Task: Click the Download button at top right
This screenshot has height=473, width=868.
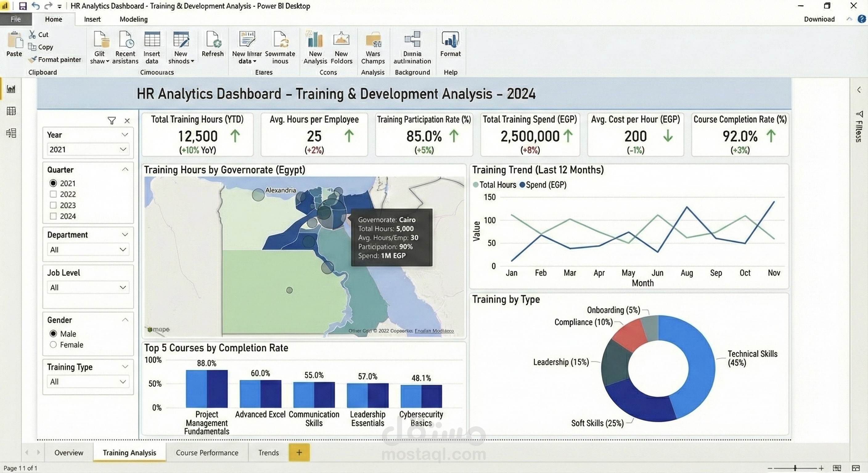Action: pos(819,19)
